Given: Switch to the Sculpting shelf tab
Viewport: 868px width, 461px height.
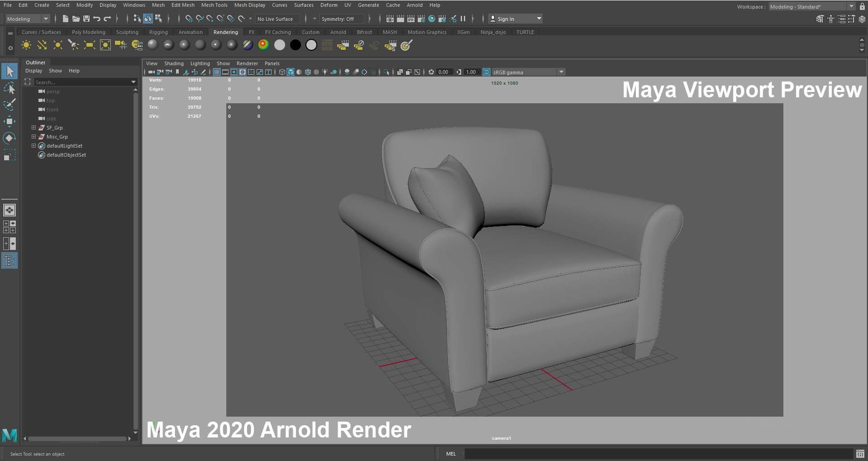Looking at the screenshot, I should click(127, 32).
